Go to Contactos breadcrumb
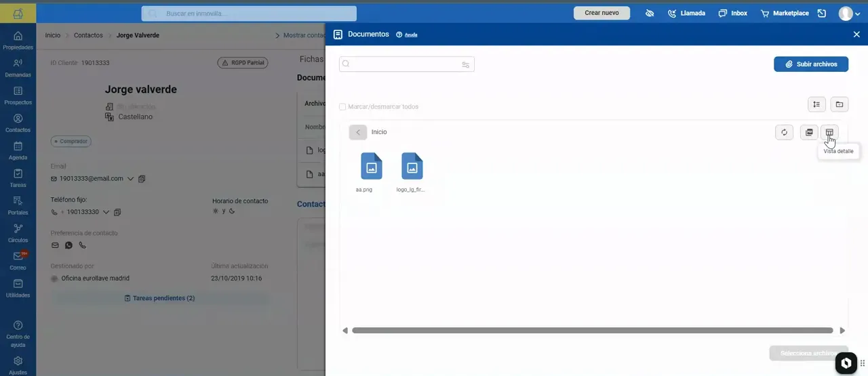The image size is (868, 376). click(x=88, y=35)
